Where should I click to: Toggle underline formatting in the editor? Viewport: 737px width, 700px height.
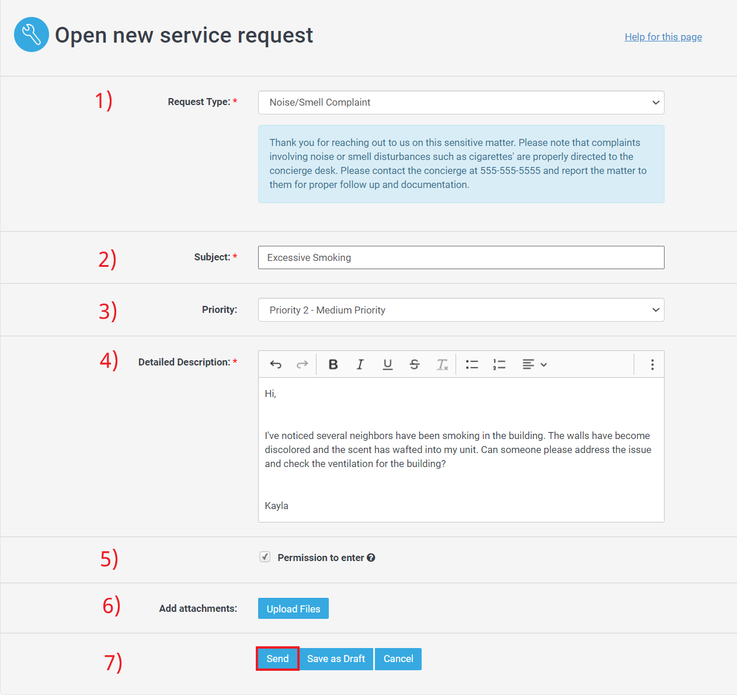click(x=387, y=364)
